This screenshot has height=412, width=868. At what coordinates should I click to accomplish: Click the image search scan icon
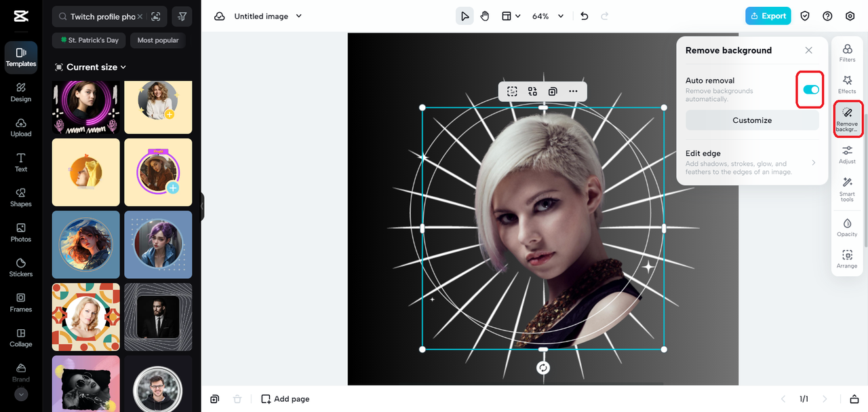(156, 16)
